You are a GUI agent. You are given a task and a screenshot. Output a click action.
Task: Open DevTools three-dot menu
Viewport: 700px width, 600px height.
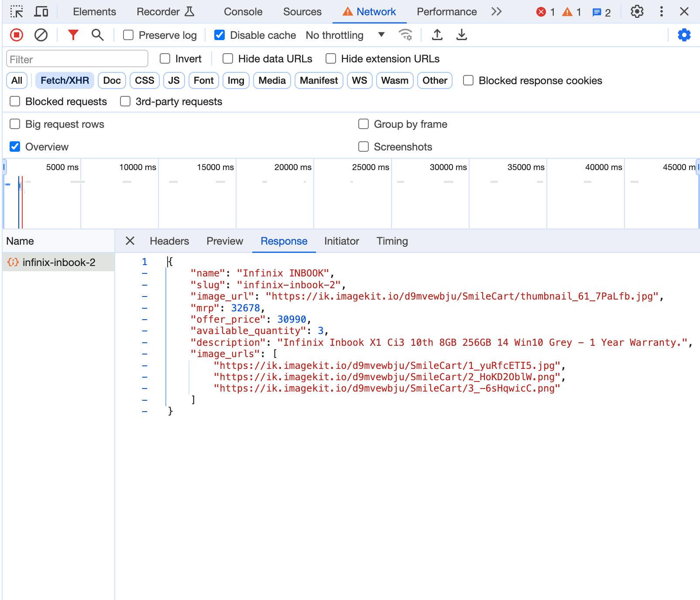[662, 12]
